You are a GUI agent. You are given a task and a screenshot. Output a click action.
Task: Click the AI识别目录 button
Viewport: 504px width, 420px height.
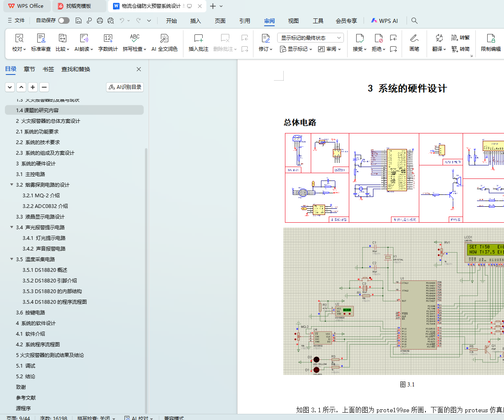[125, 87]
